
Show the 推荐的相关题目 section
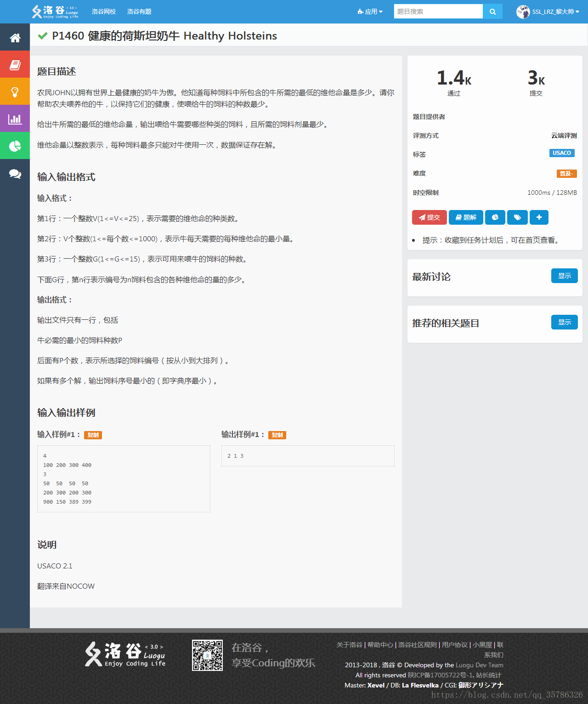click(x=565, y=322)
